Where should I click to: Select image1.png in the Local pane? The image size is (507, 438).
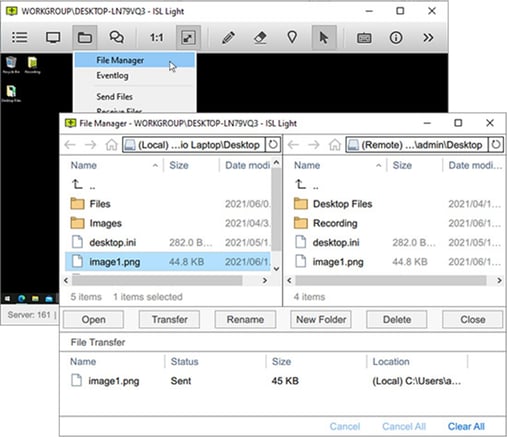167,262
